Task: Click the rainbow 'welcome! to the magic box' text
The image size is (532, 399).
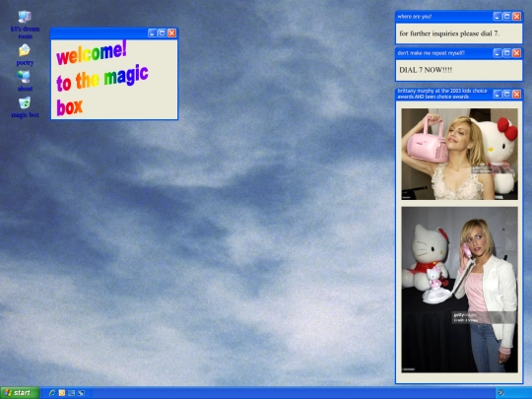Action: coord(102,79)
